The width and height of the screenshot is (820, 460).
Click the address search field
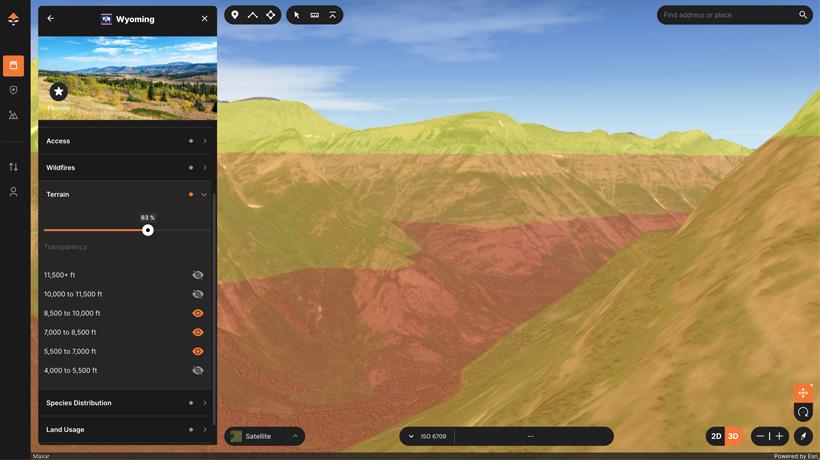click(x=727, y=15)
